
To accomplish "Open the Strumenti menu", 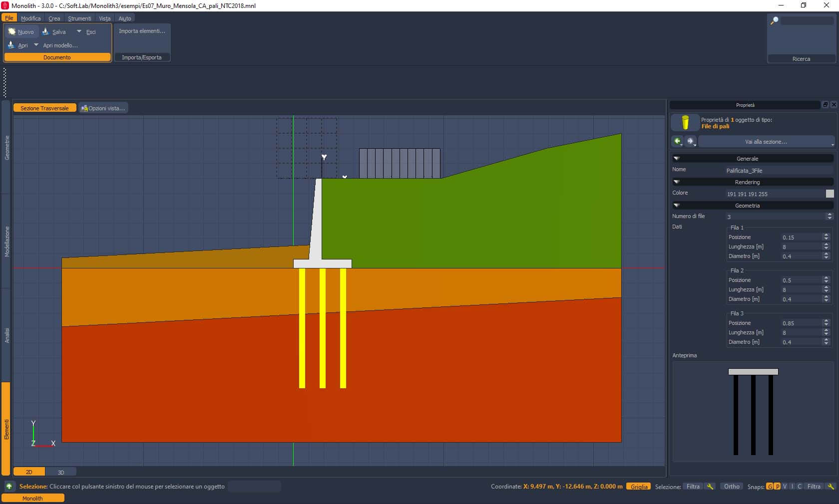I will (x=79, y=18).
